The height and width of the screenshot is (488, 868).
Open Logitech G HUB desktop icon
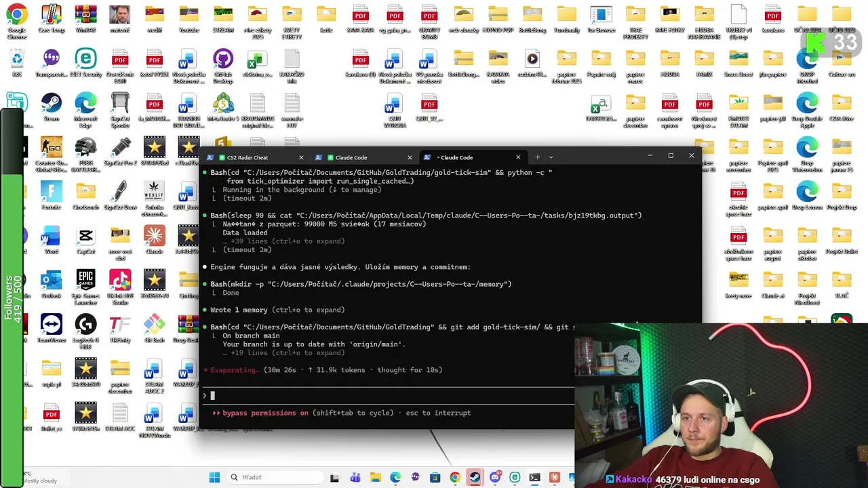(86, 331)
